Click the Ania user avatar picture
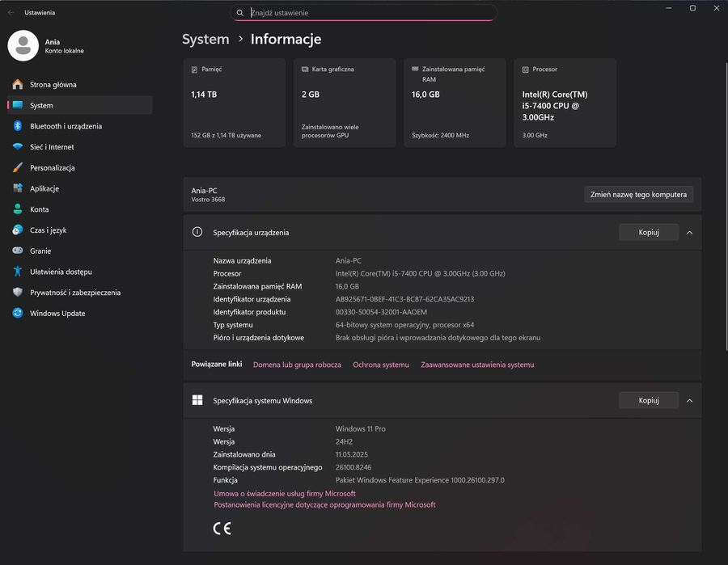The image size is (728, 565). (23, 45)
